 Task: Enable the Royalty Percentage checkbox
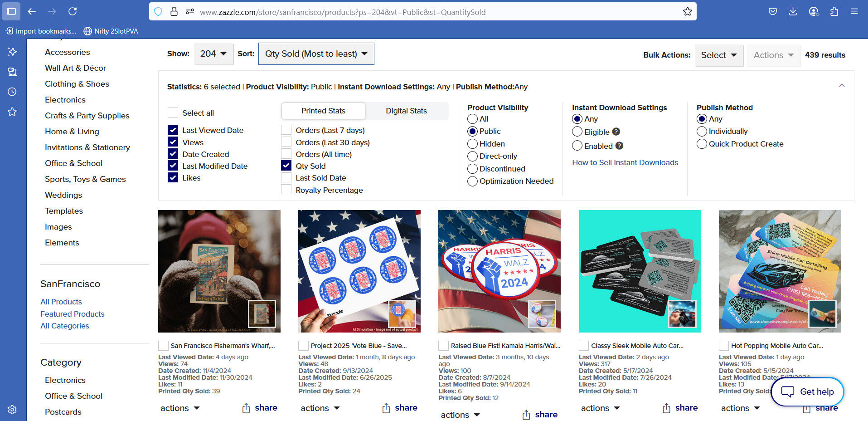286,190
